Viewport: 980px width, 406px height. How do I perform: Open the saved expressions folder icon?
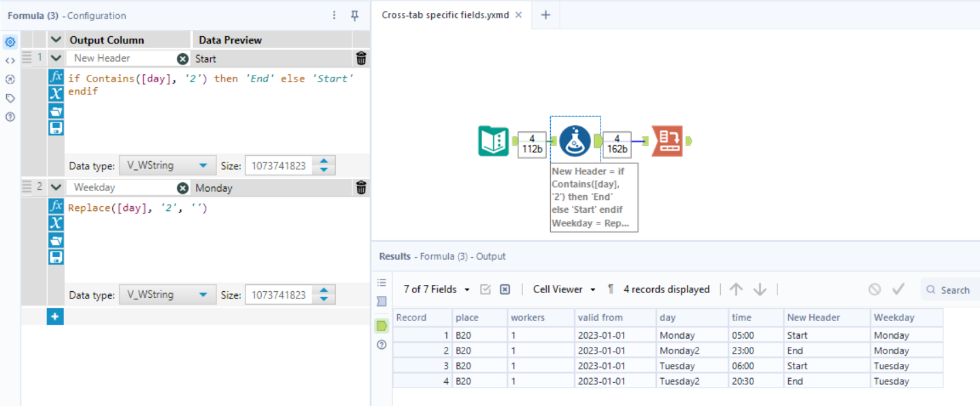click(x=56, y=111)
